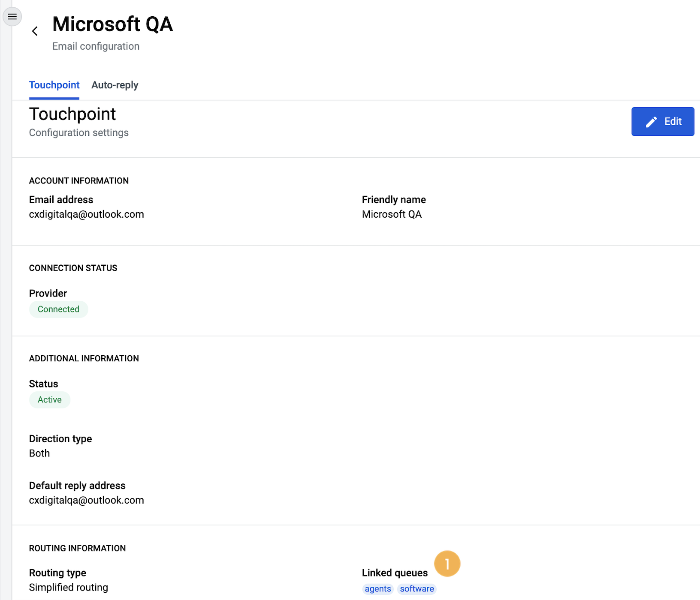Image resolution: width=700 pixels, height=600 pixels.
Task: Select the Default reply address value
Action: tap(87, 500)
